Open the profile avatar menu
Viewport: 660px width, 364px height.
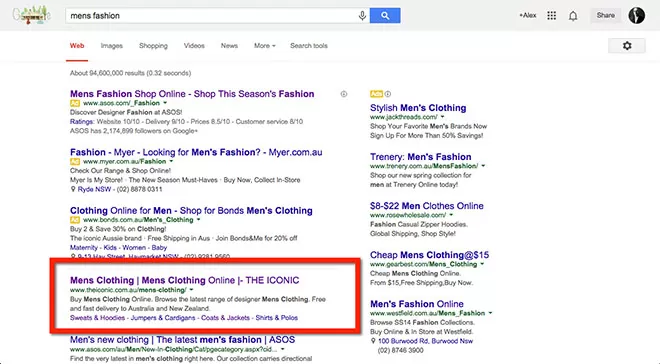636,16
